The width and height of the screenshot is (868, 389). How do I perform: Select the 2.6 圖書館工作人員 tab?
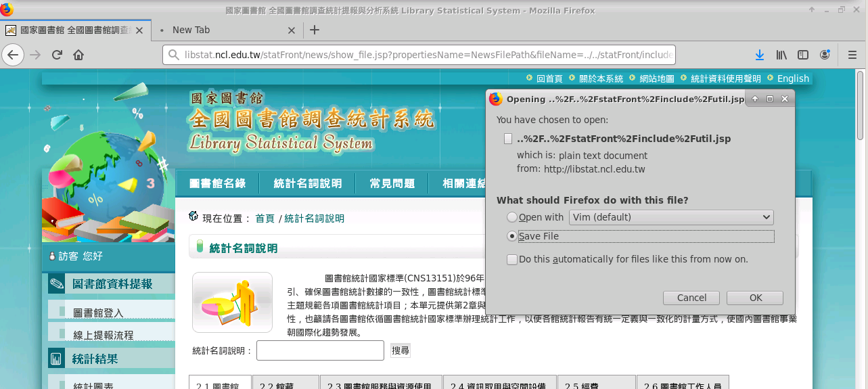point(683,382)
